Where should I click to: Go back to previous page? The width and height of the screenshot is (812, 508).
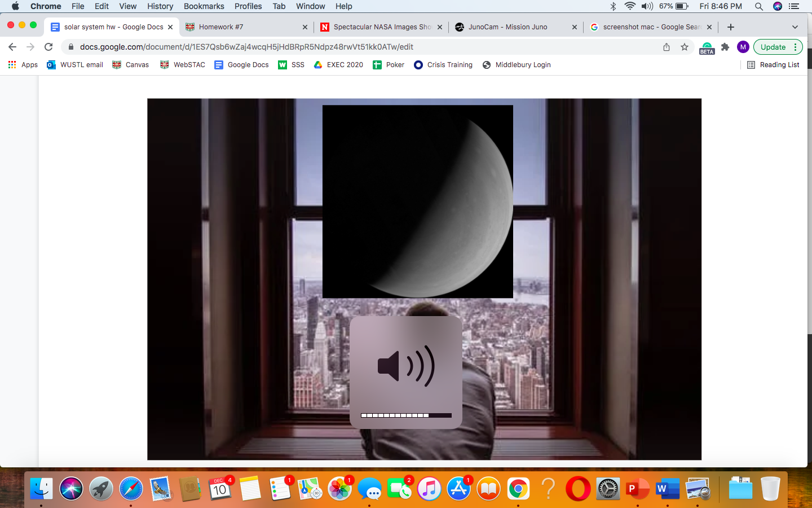pyautogui.click(x=12, y=47)
